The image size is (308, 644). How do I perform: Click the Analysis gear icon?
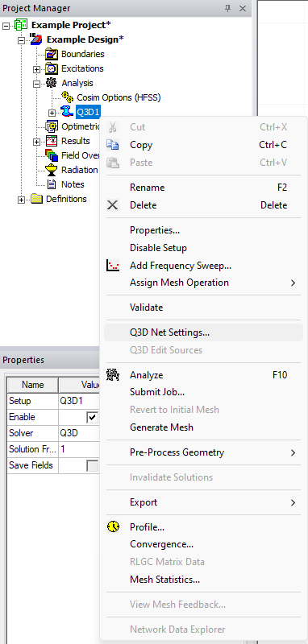(x=52, y=83)
